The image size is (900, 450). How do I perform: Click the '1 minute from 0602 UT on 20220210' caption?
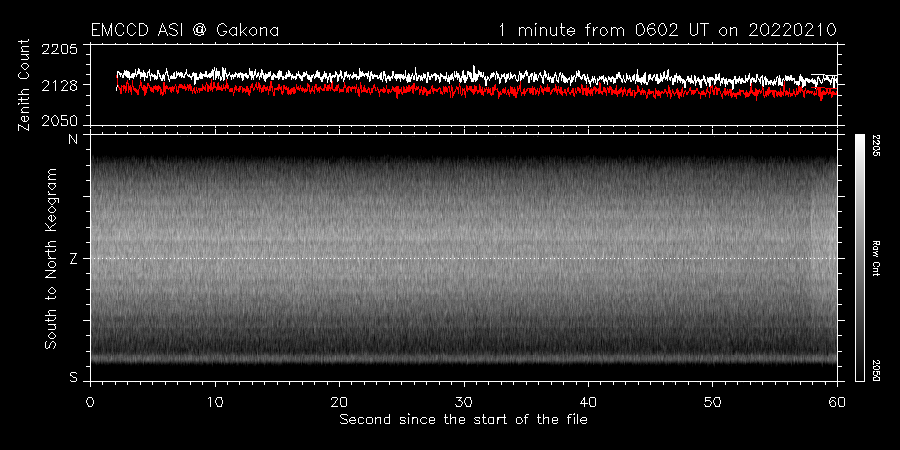point(668,30)
